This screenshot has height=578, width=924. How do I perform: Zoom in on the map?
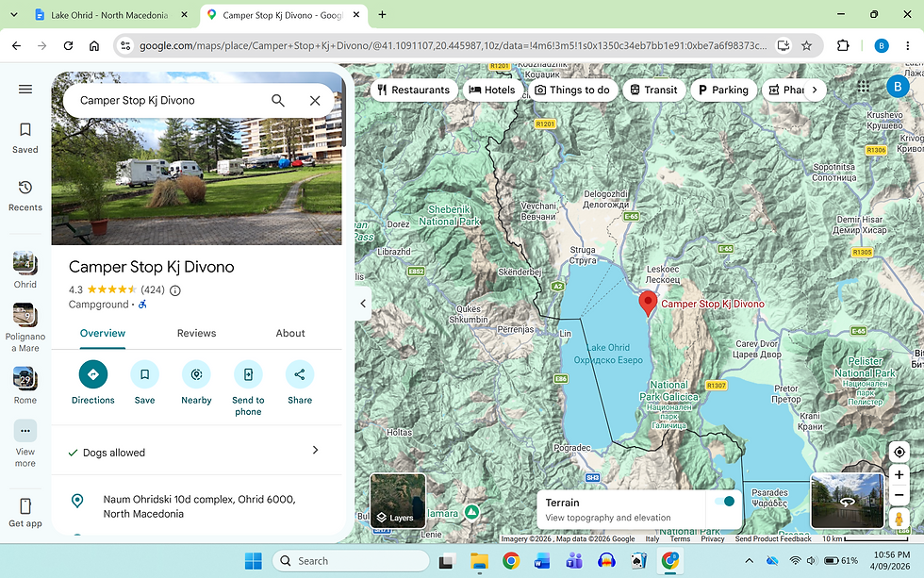point(899,475)
